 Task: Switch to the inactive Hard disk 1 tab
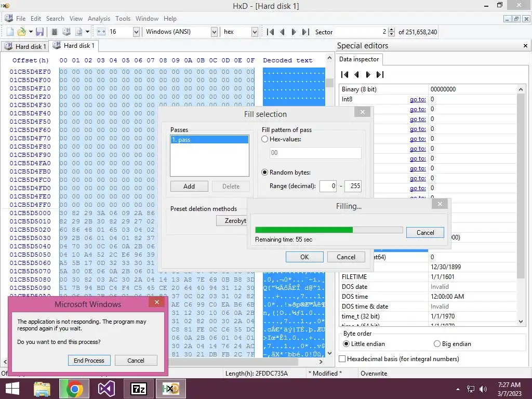click(x=24, y=46)
